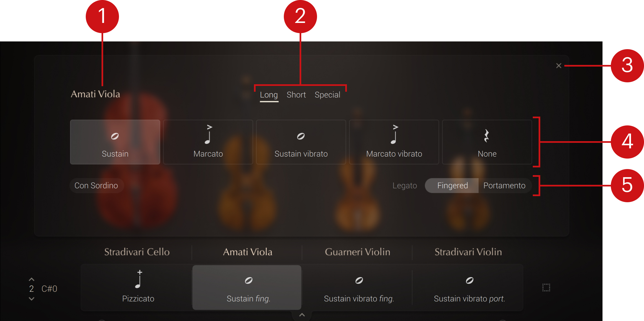The image size is (644, 321).
Task: Collapse the panel with bottom center chevron
Action: [x=302, y=315]
